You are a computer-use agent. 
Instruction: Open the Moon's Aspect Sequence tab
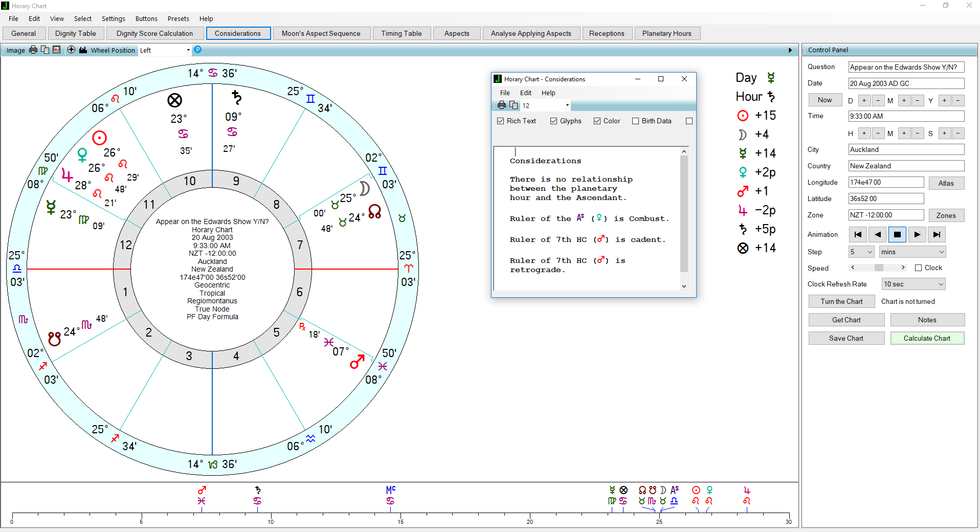point(321,33)
